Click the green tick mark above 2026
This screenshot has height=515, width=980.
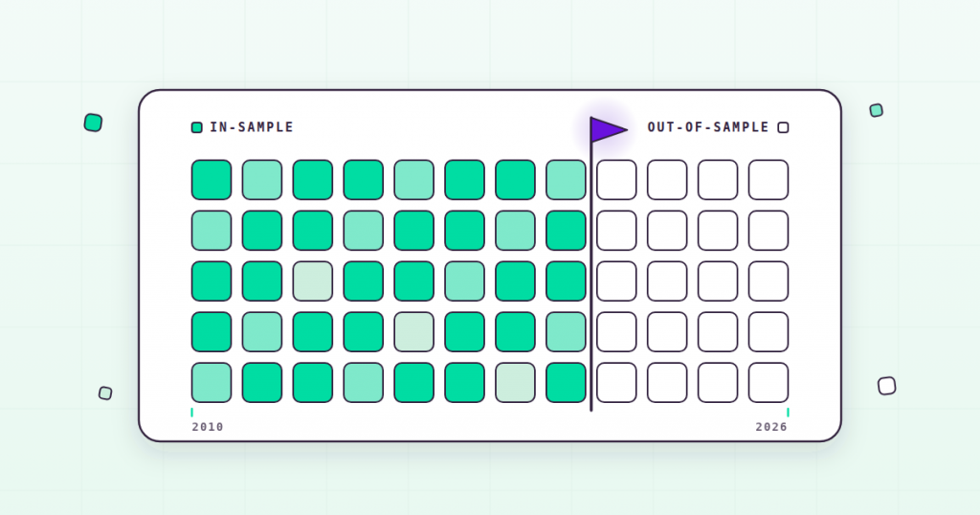point(788,413)
